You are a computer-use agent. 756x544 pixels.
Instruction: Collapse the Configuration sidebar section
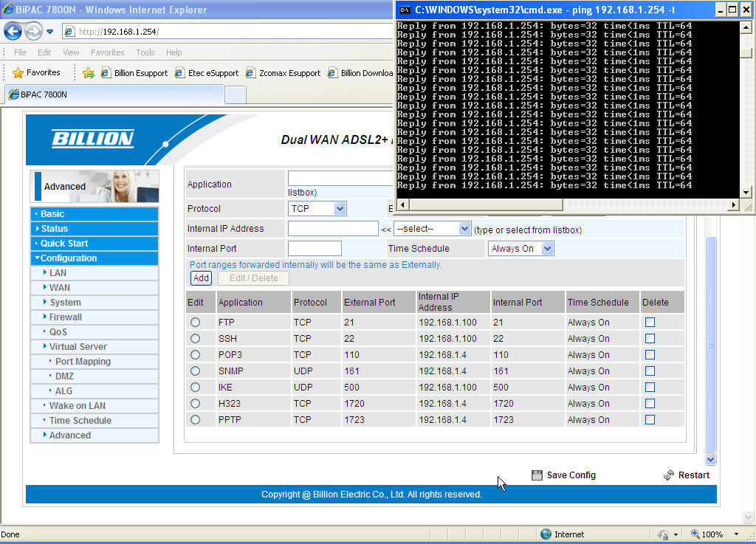pyautogui.click(x=94, y=258)
